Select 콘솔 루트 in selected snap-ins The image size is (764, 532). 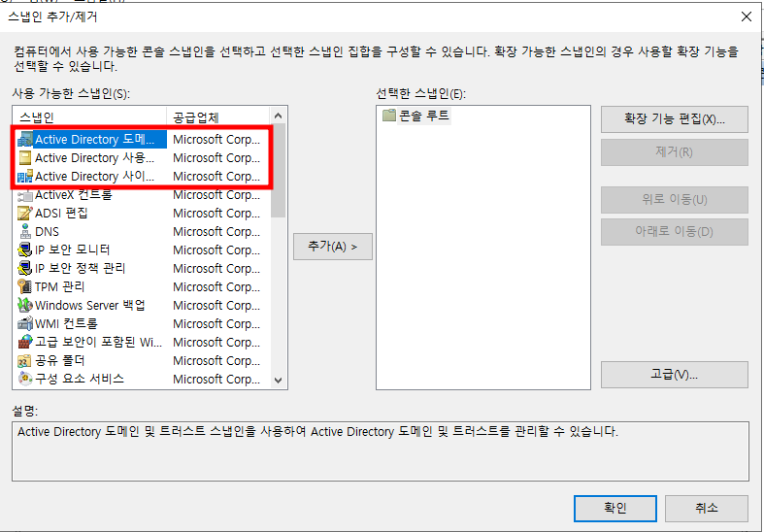424,116
